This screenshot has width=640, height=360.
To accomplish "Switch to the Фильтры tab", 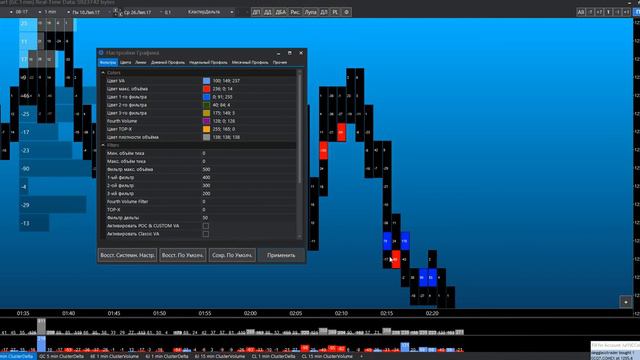I will coord(108,62).
